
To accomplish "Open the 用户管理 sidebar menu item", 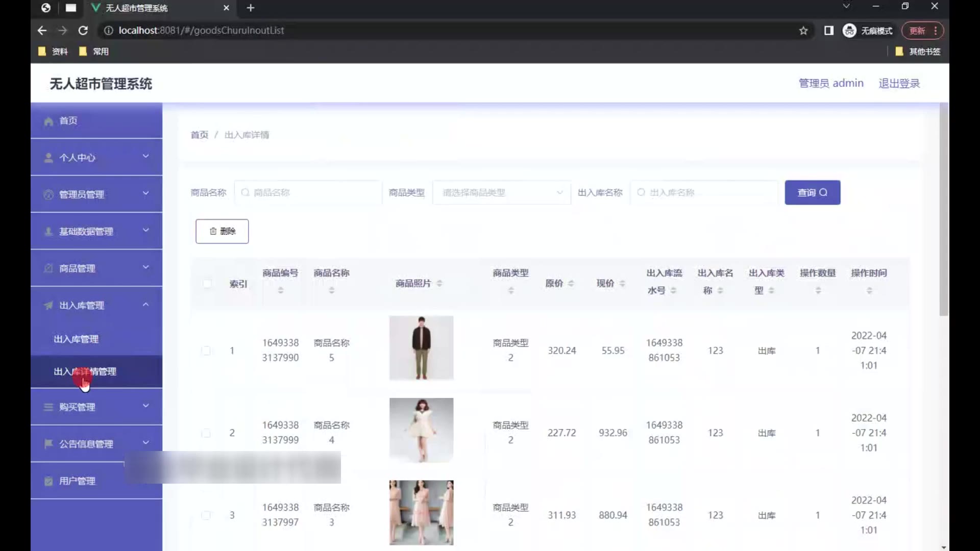I will [x=77, y=481].
